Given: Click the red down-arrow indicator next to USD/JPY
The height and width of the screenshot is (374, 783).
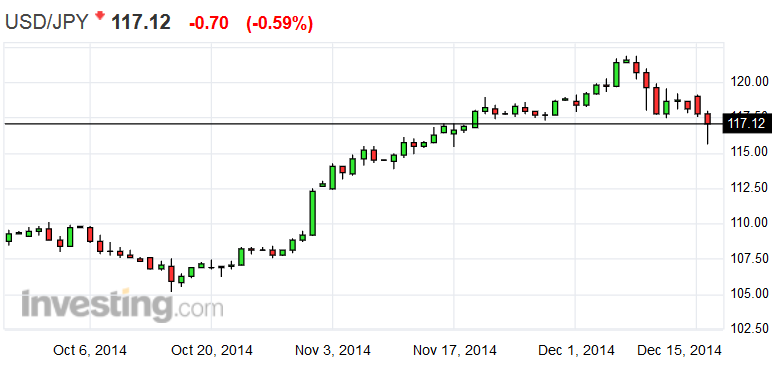Looking at the screenshot, I should click(100, 16).
